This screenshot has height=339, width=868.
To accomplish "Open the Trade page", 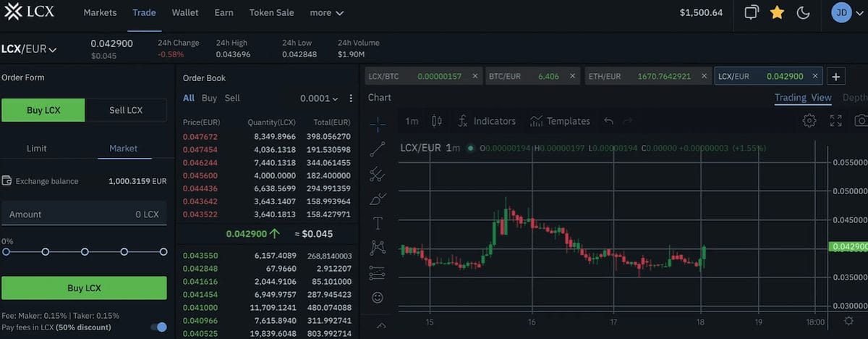I will coord(145,12).
